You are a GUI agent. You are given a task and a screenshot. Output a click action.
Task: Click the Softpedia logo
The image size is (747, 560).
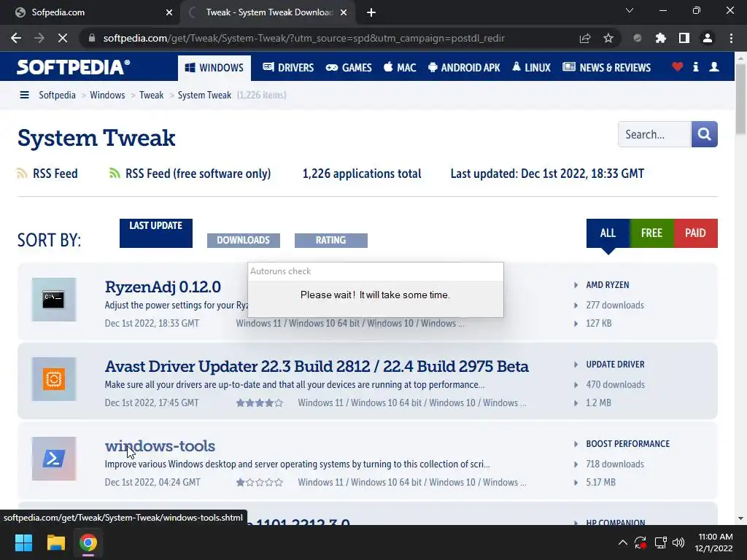74,67
